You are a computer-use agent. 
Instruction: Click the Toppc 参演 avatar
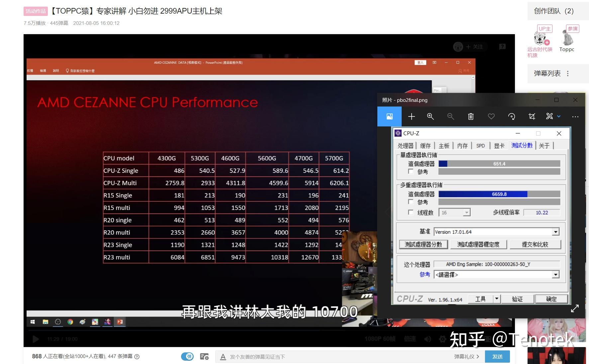click(x=567, y=38)
